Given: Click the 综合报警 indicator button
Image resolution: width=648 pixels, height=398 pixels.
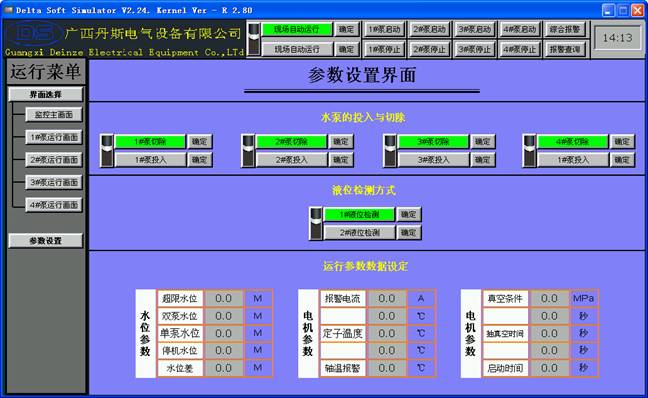Looking at the screenshot, I should pyautogui.click(x=565, y=29).
